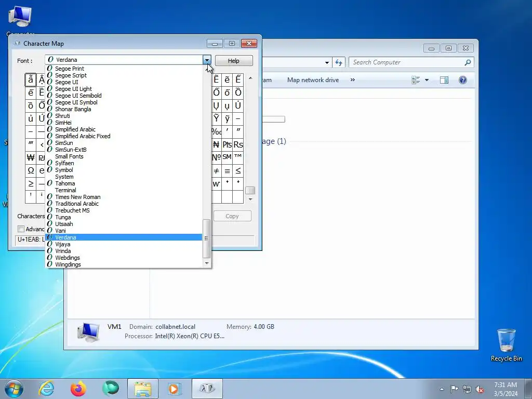Open Change your view icon in Explorer
532x399 pixels.
pyautogui.click(x=416, y=80)
